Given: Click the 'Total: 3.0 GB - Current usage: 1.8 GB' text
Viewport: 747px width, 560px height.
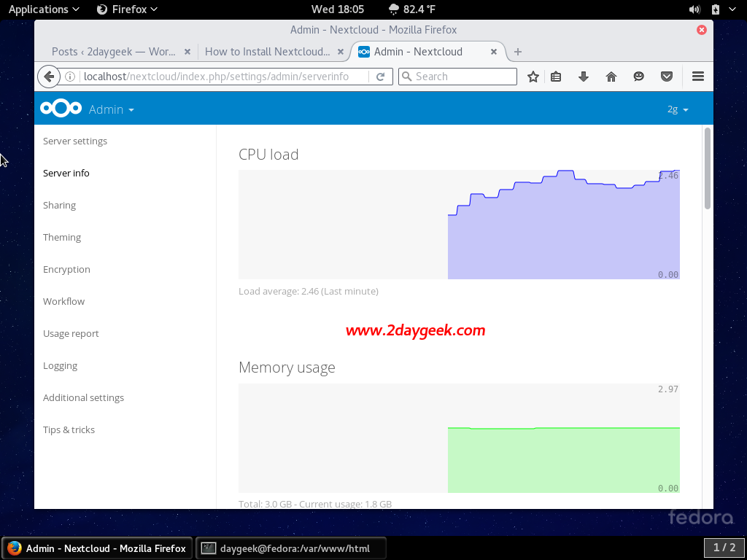Looking at the screenshot, I should [x=315, y=504].
